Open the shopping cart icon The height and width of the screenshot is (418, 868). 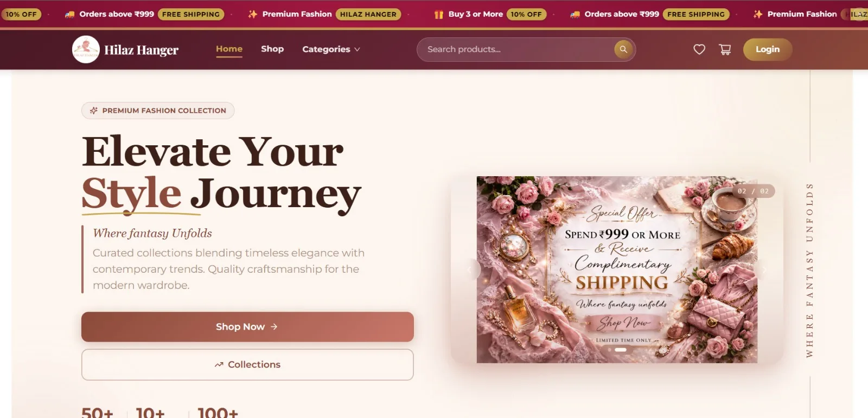(725, 49)
